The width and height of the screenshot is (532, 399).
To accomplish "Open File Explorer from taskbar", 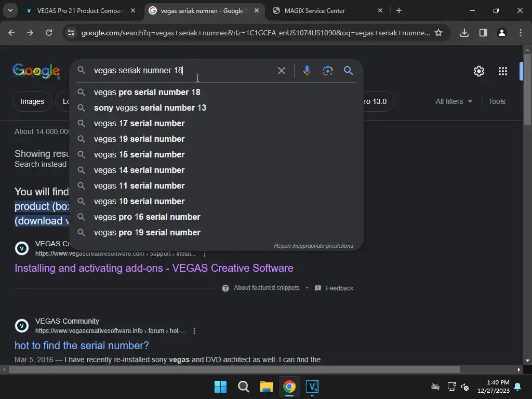I will click(x=267, y=387).
